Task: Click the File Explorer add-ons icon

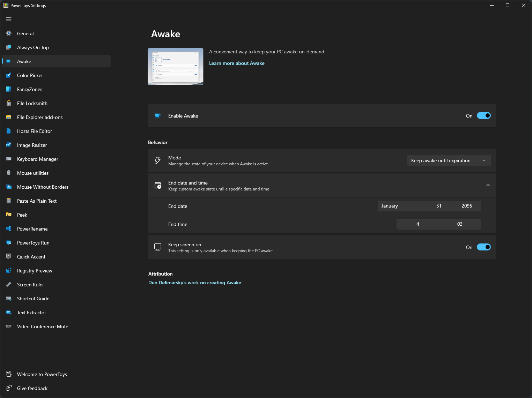Action: [x=9, y=117]
